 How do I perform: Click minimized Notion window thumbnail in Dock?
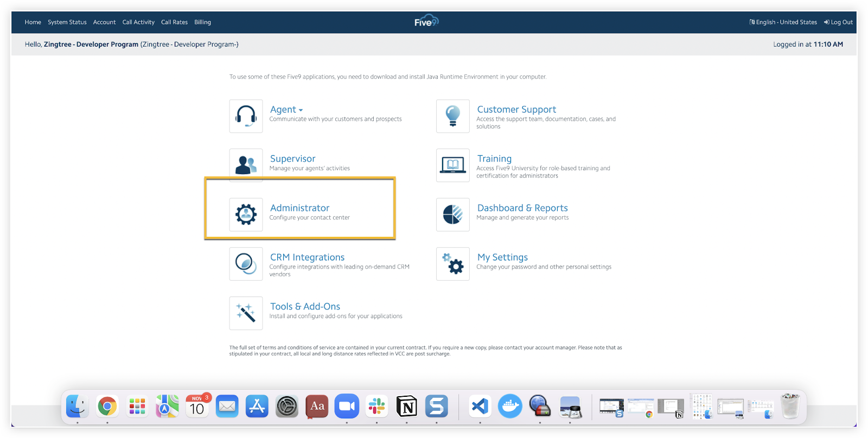coord(671,408)
